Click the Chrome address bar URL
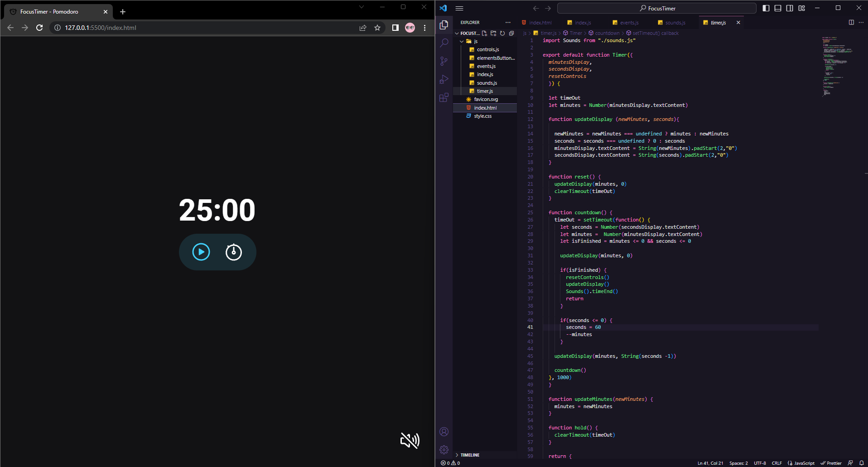This screenshot has width=868, height=467. (x=101, y=28)
